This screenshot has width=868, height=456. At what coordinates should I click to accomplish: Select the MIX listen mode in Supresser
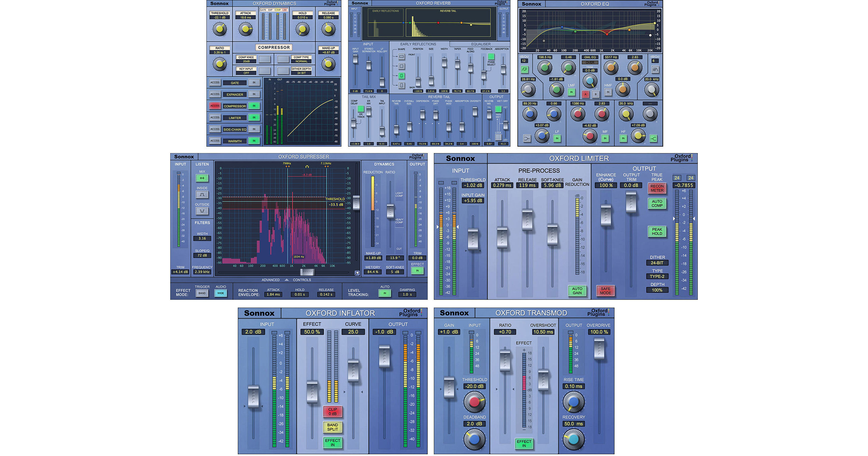pos(202,178)
